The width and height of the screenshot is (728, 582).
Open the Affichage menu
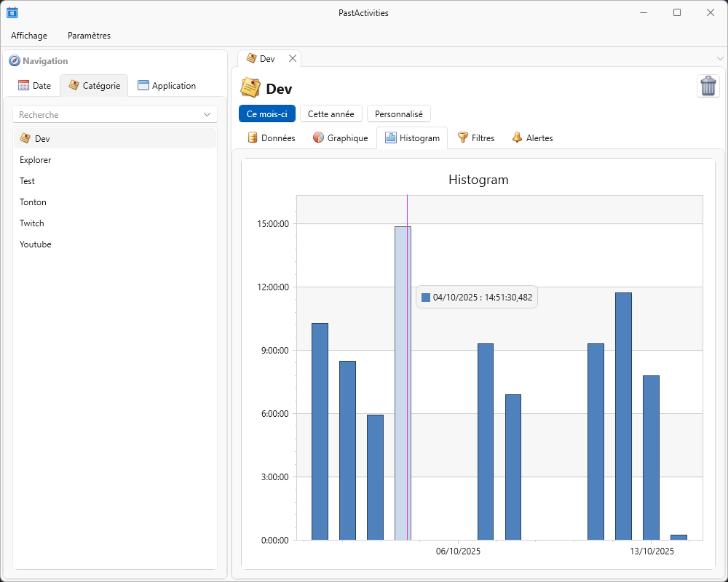29,36
